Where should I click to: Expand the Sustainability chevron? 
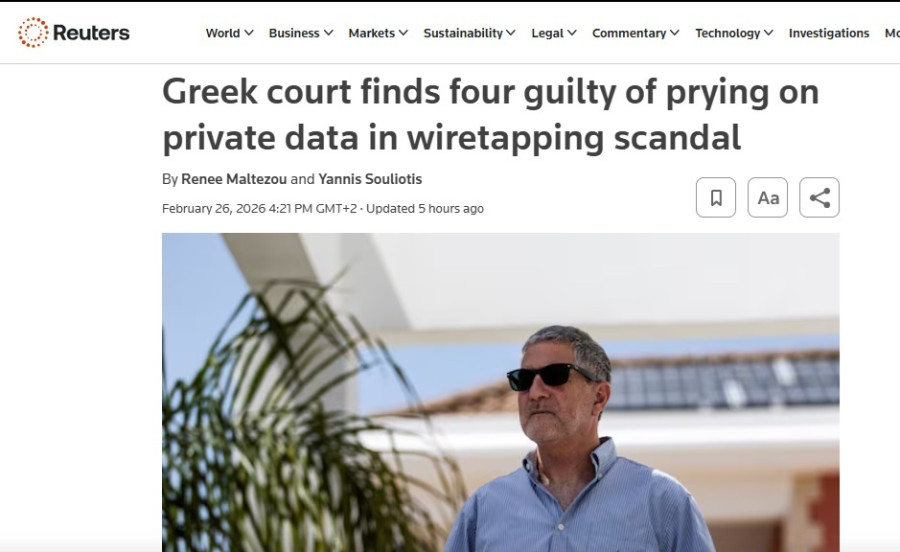(511, 33)
